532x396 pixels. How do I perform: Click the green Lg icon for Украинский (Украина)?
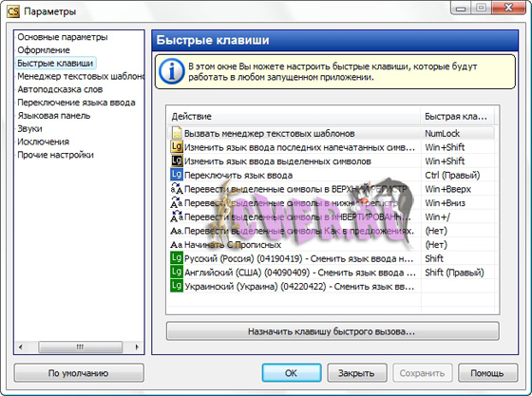coord(177,286)
